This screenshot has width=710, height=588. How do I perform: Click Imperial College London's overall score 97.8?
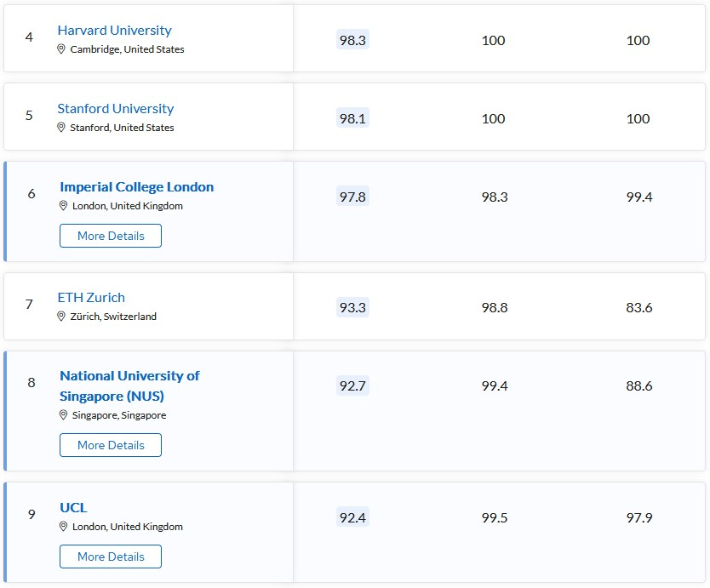[x=352, y=197]
